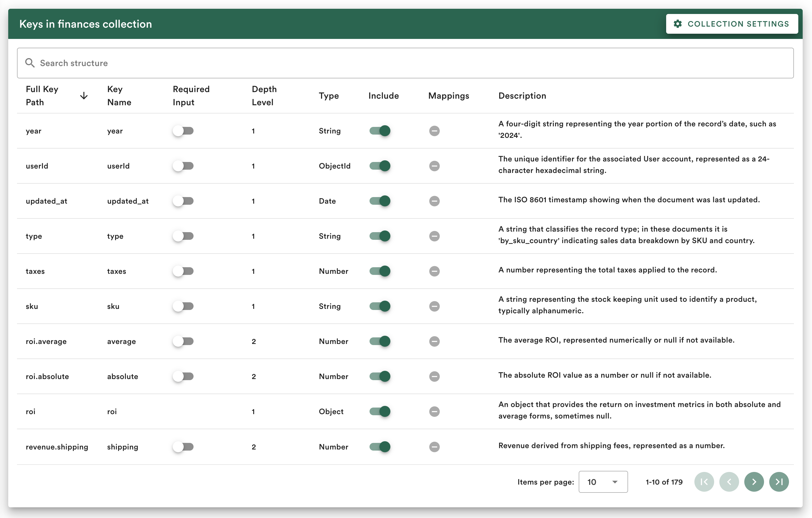Enable Required Input for taxes
Screen dimensions: 812x518
(183, 271)
